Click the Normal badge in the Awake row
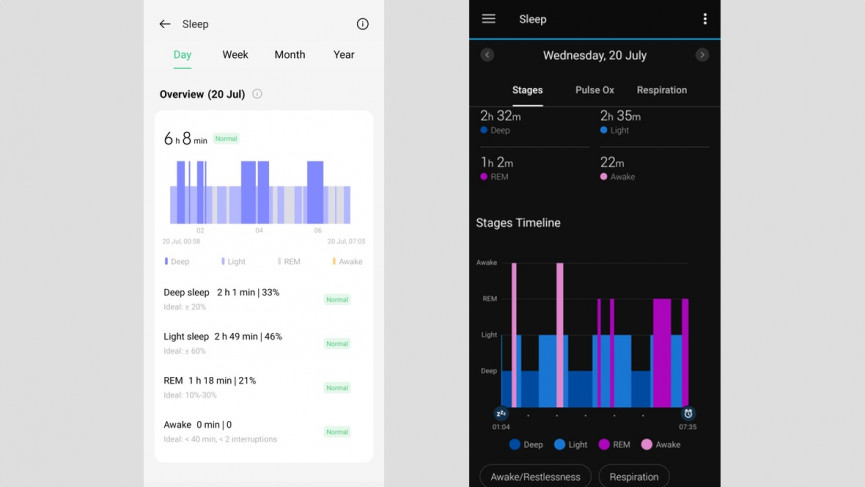Viewport: 865px width, 487px height. [x=337, y=432]
